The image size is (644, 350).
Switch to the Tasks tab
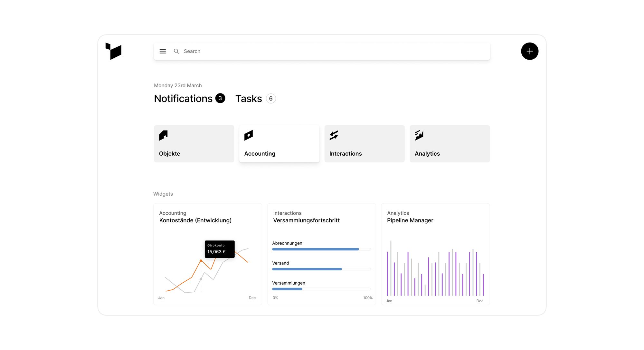(248, 98)
